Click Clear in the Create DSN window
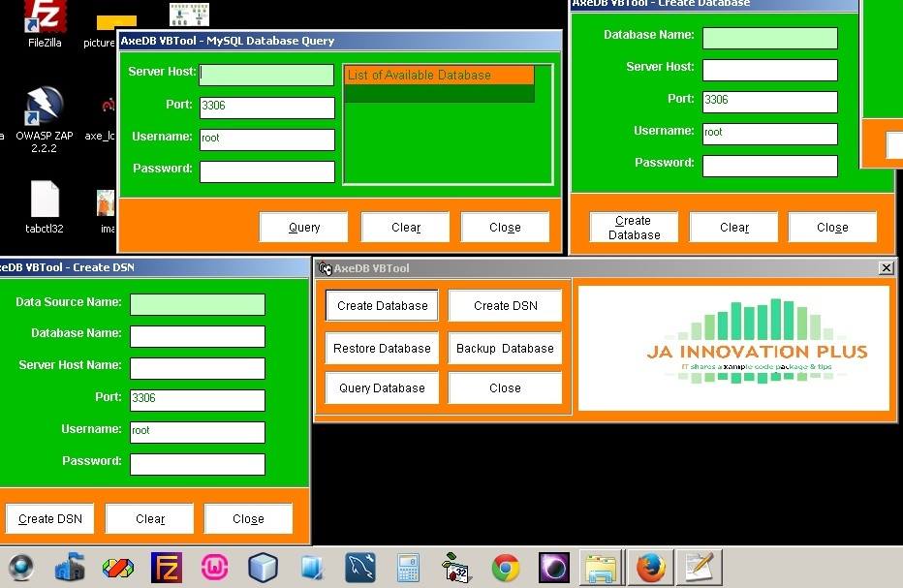903x588 pixels. [150, 518]
